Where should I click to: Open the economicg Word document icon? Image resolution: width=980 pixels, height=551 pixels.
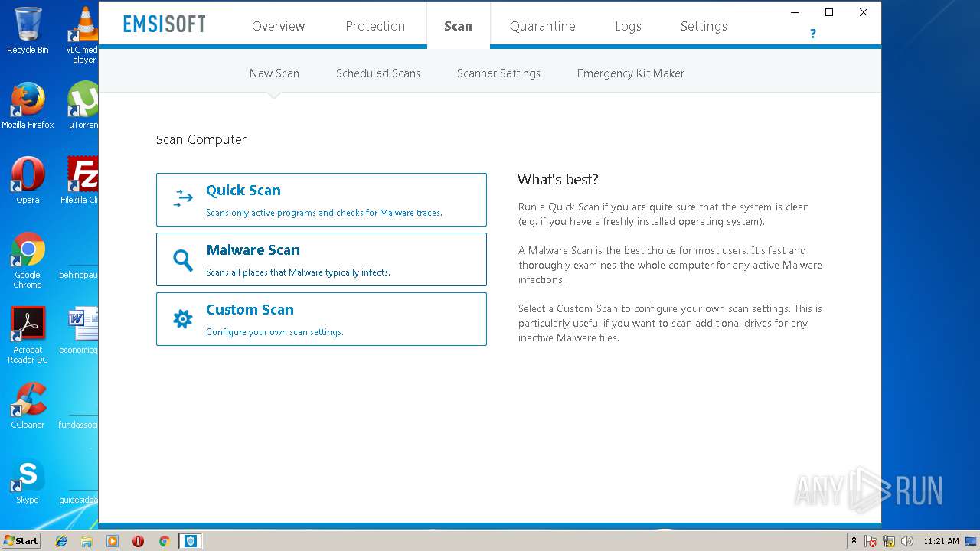click(80, 331)
